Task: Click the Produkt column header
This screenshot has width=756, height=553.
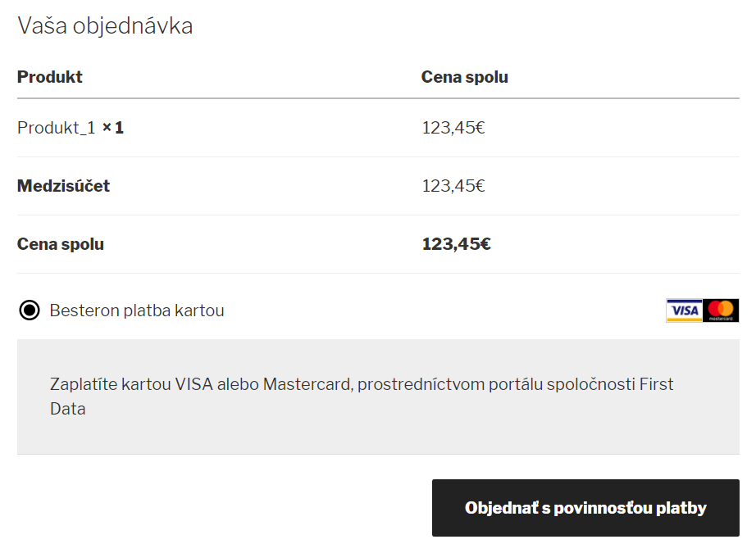Action: tap(49, 77)
